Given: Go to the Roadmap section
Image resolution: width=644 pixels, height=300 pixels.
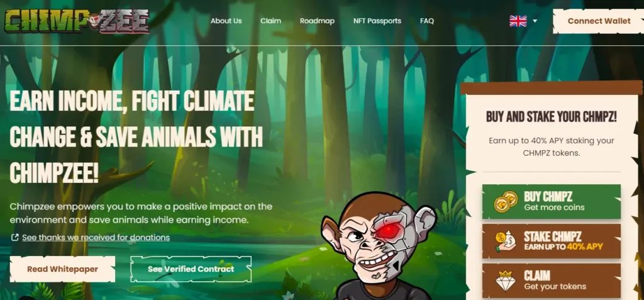Looking at the screenshot, I should (x=317, y=21).
